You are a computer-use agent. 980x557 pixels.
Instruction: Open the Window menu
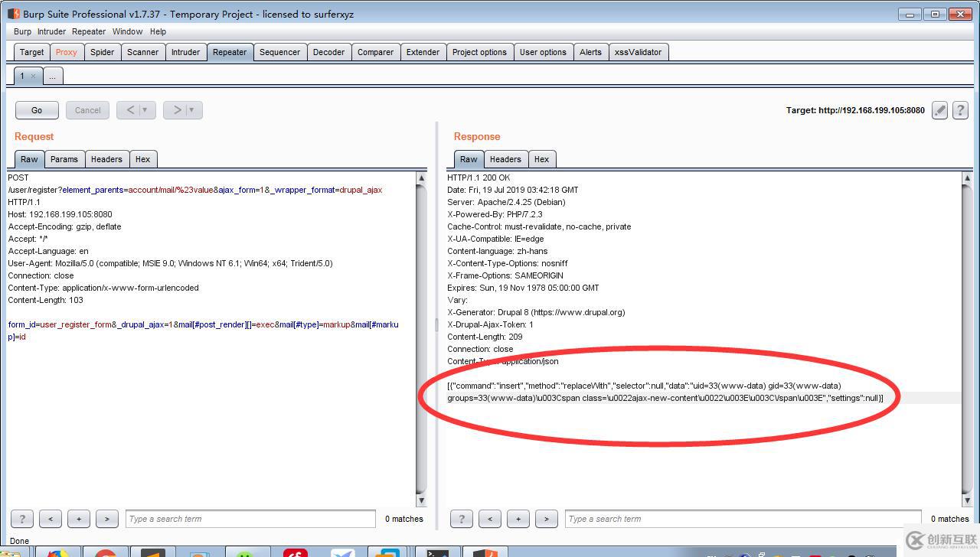(x=127, y=31)
